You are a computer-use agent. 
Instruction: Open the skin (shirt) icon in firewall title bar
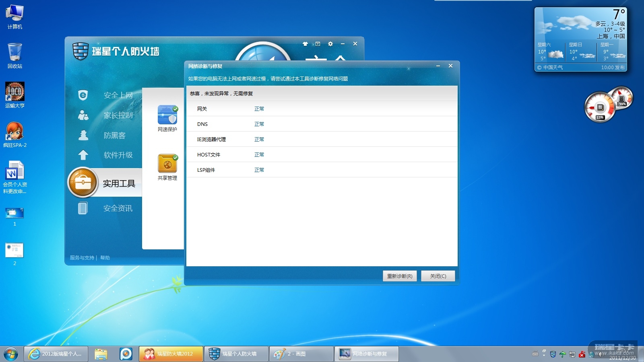[x=305, y=44]
